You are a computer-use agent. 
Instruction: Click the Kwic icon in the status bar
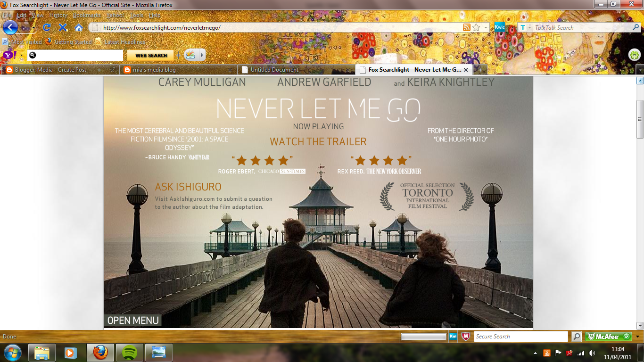(x=453, y=337)
